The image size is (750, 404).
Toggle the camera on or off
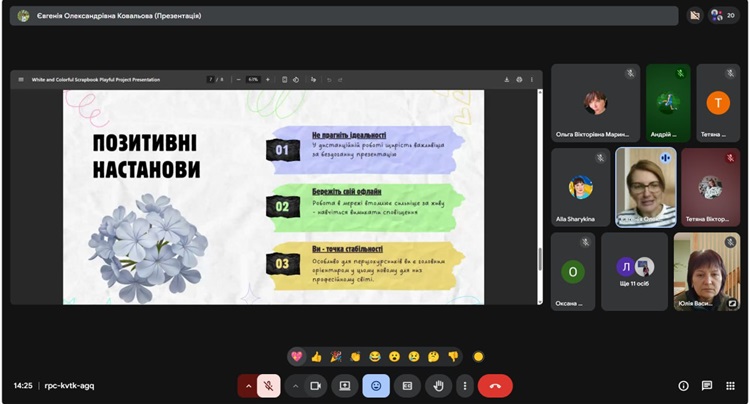[315, 385]
